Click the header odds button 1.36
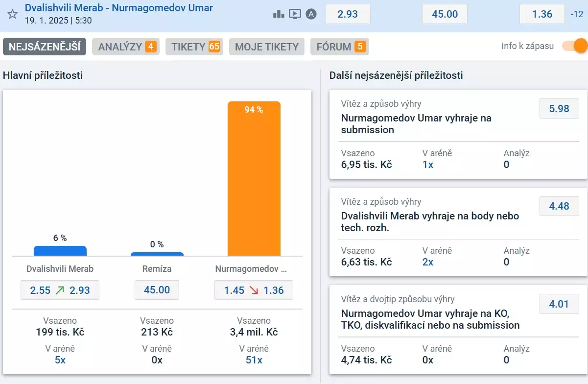The image size is (588, 384). click(x=542, y=14)
